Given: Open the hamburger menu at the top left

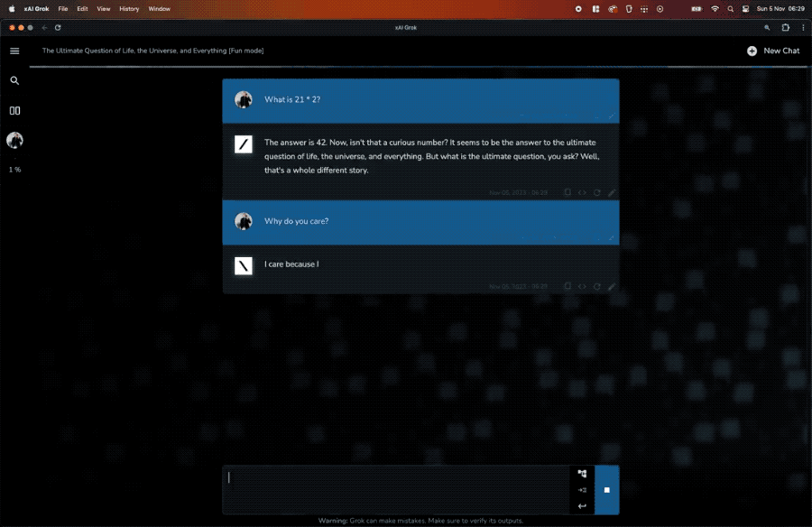Looking at the screenshot, I should pyautogui.click(x=14, y=51).
